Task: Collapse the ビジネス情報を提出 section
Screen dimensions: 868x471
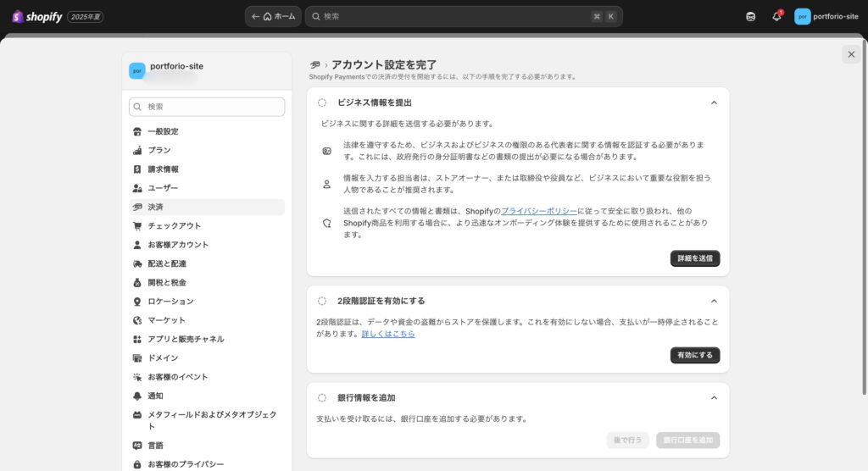Action: click(x=714, y=103)
